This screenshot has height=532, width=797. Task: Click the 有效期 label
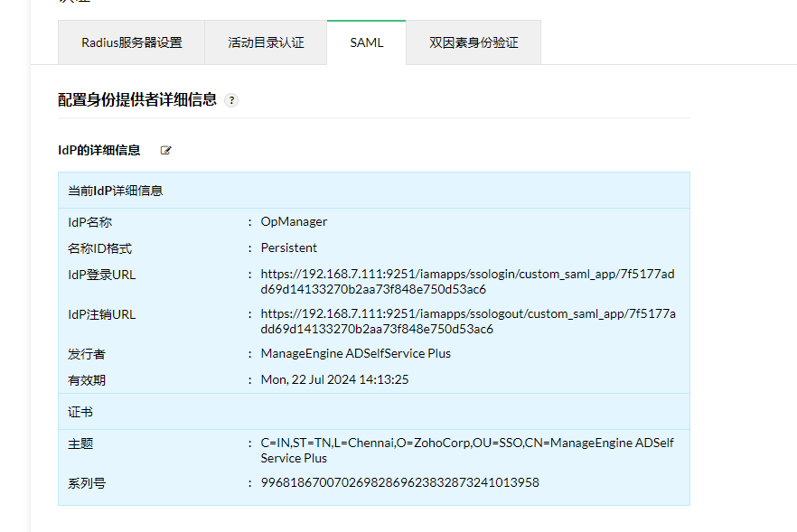point(87,380)
